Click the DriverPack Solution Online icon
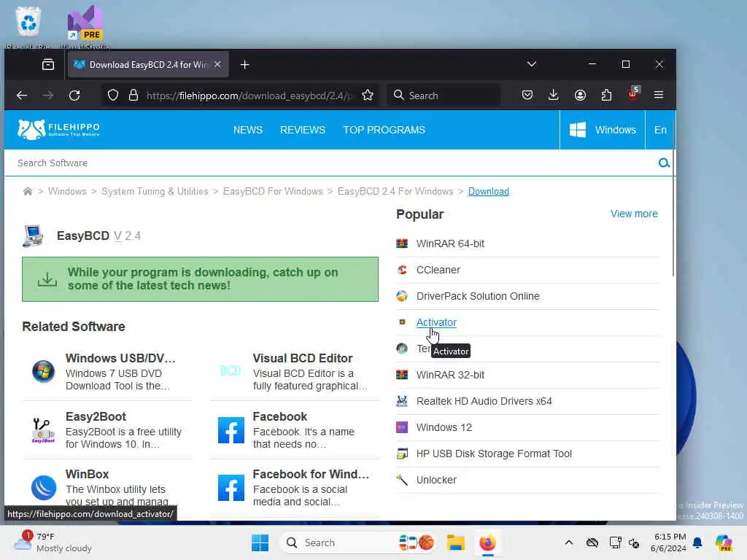The width and height of the screenshot is (747, 560). coord(402,296)
